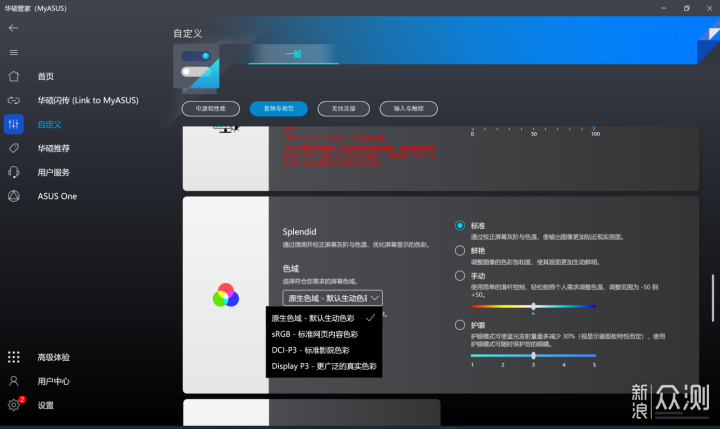Switch to the 一般 tab
Image resolution: width=720 pixels, height=429 pixels.
pyautogui.click(x=293, y=54)
